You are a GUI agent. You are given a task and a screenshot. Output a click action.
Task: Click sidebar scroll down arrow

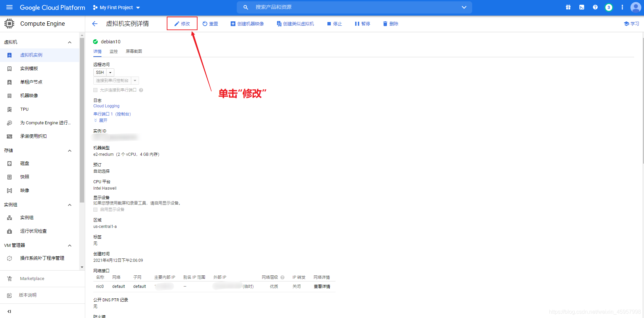(82, 267)
